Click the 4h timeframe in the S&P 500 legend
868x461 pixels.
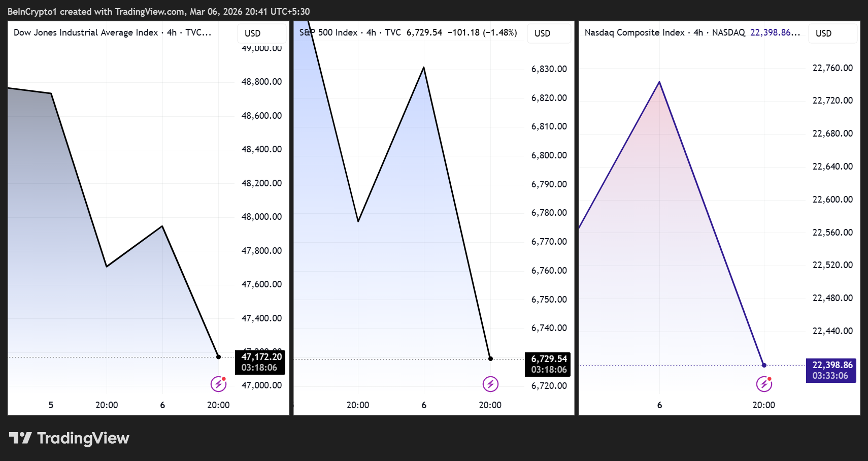coord(371,32)
